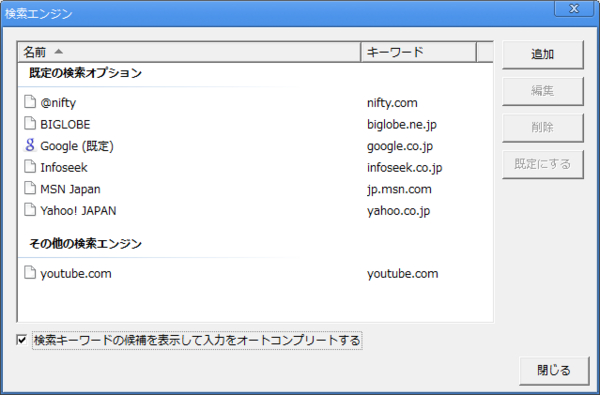Image resolution: width=600 pixels, height=395 pixels.
Task: Click the yahoo.co.jp keyword cell
Action: pyautogui.click(x=398, y=211)
